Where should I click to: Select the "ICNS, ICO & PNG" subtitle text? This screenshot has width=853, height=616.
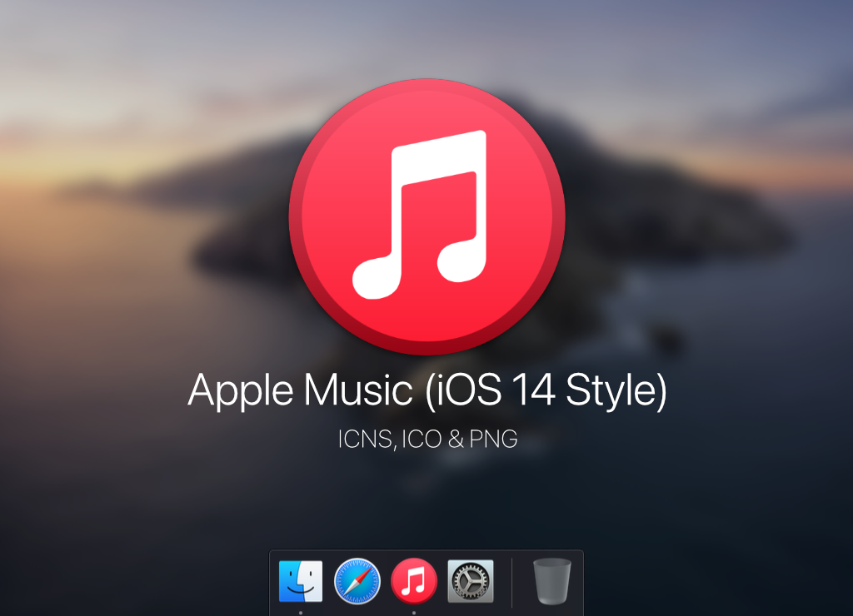426,439
